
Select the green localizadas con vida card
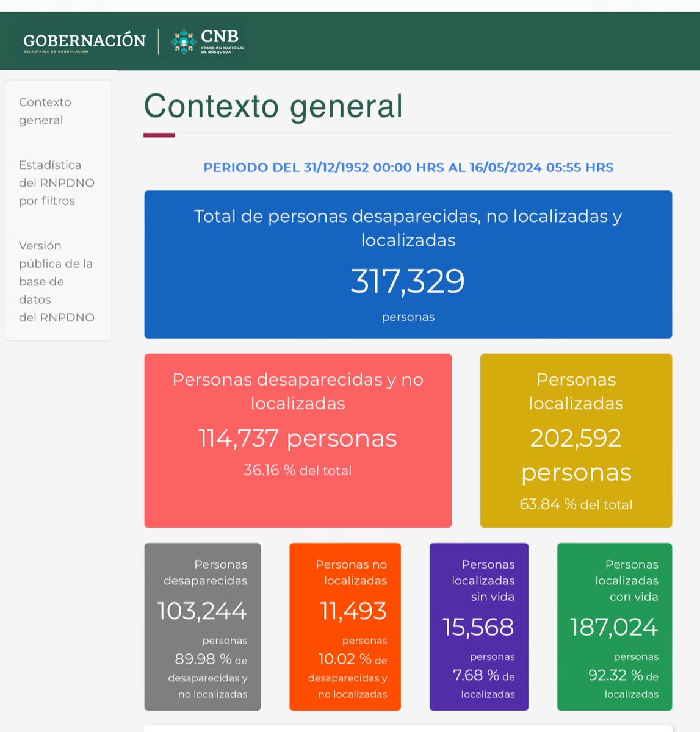tap(615, 626)
